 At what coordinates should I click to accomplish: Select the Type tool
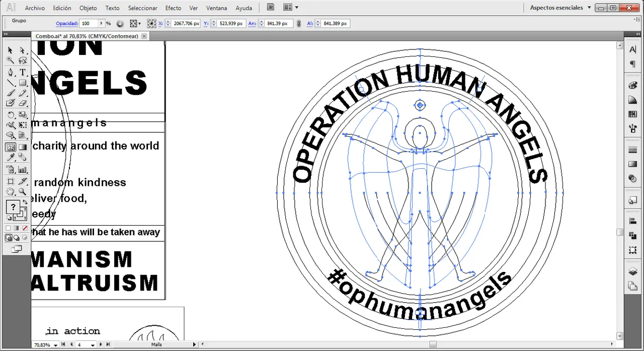(x=23, y=73)
